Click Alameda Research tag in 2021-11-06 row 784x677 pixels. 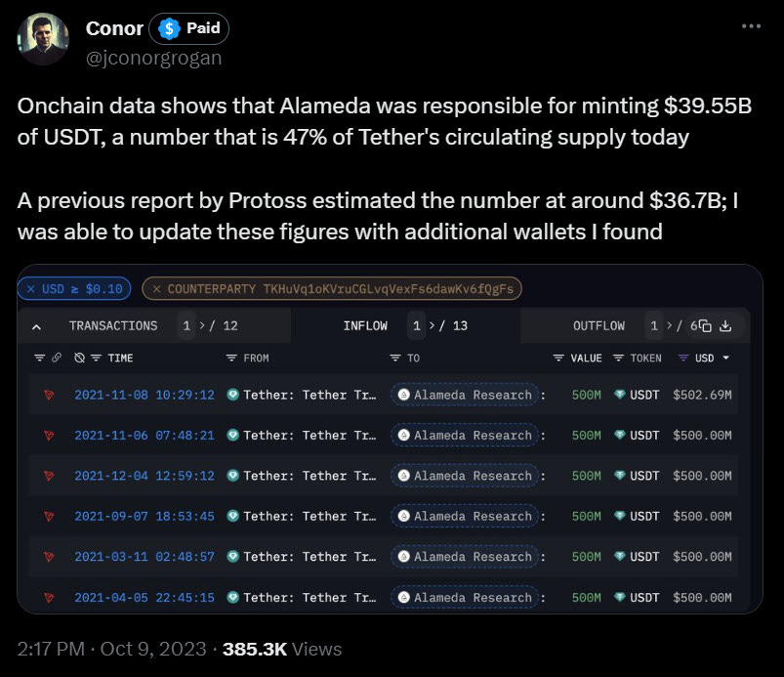[465, 436]
